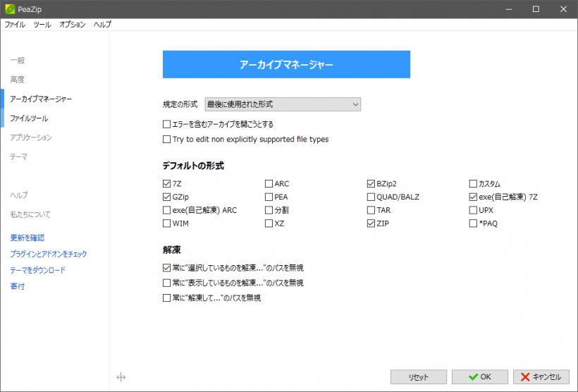Check the 分割 format checkbox

269,210
